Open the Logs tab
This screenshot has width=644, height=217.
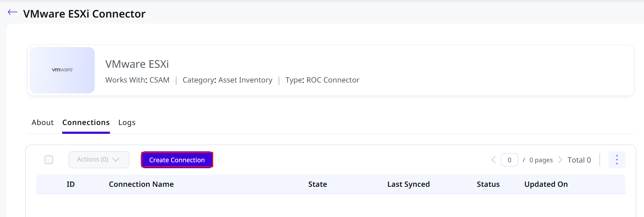click(127, 123)
